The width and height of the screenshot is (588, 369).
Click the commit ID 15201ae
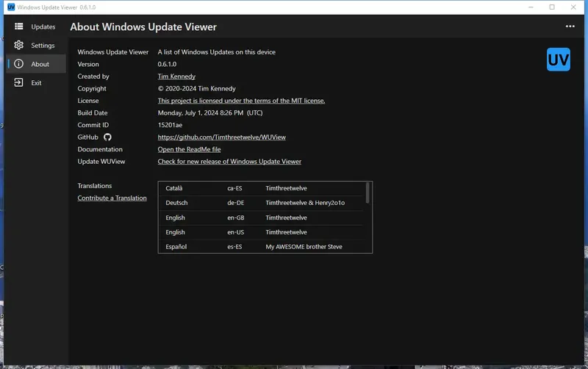coord(170,125)
